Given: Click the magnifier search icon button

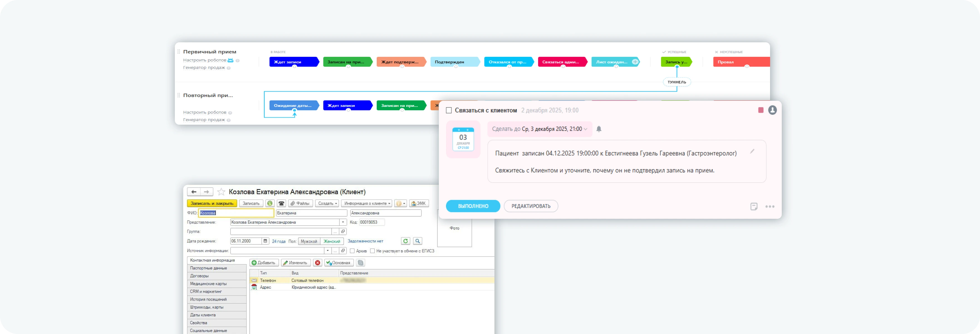Looking at the screenshot, I should click(x=418, y=241).
